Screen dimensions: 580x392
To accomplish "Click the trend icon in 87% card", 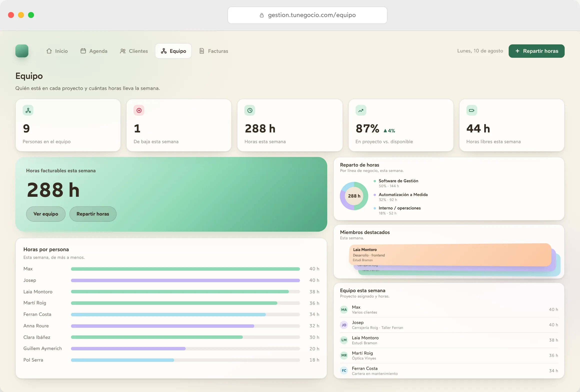I will (x=361, y=110).
